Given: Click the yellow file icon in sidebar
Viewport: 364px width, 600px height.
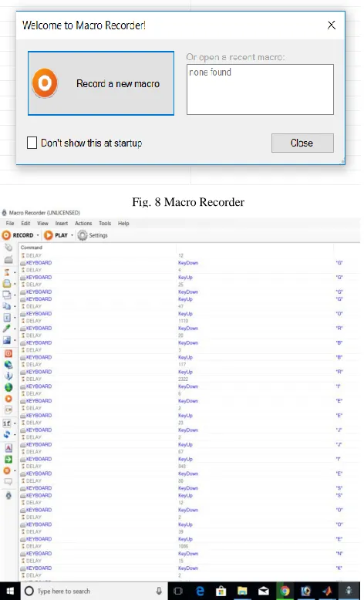Looking at the screenshot, I should tap(7, 284).
